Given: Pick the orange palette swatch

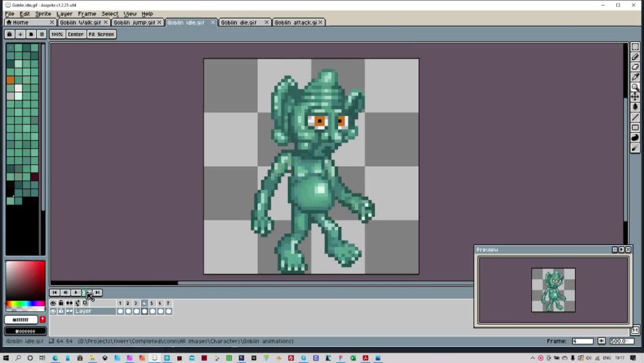Looking at the screenshot, I should [x=10, y=80].
